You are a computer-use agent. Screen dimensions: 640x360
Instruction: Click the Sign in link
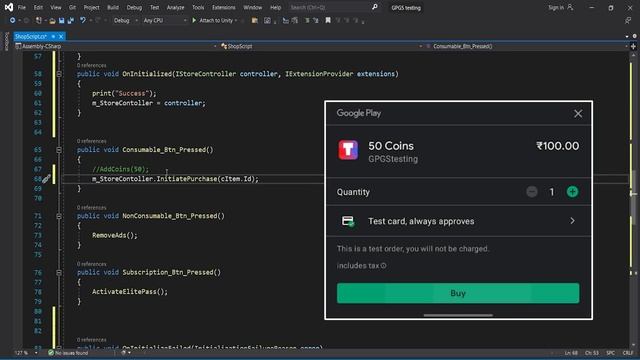click(556, 7)
